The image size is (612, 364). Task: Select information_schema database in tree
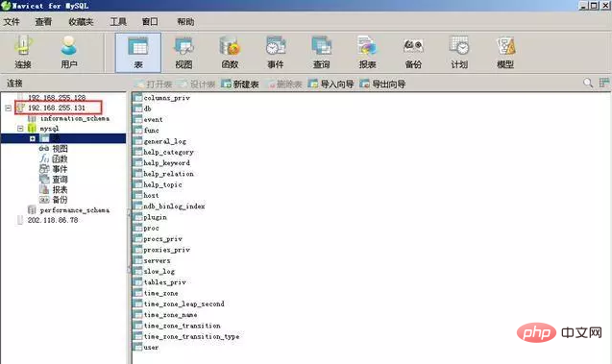75,118
